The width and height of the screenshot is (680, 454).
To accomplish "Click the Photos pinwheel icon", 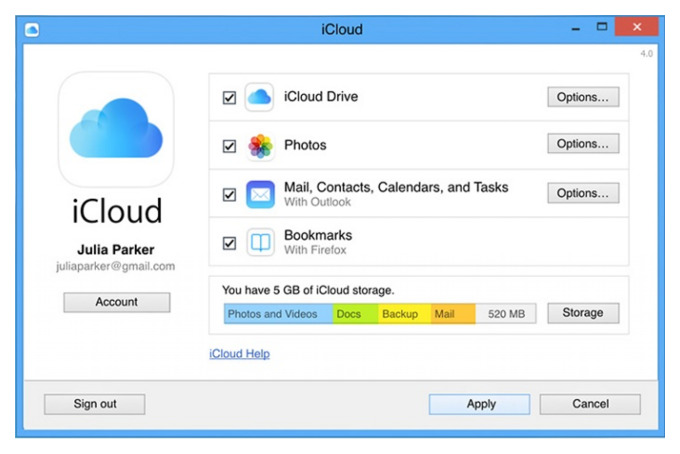I will pos(260,146).
